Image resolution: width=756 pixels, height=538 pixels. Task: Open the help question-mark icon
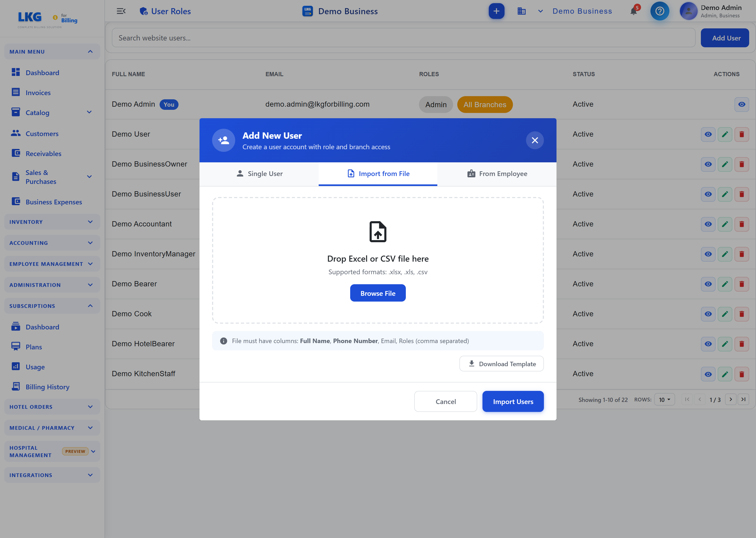click(x=659, y=11)
